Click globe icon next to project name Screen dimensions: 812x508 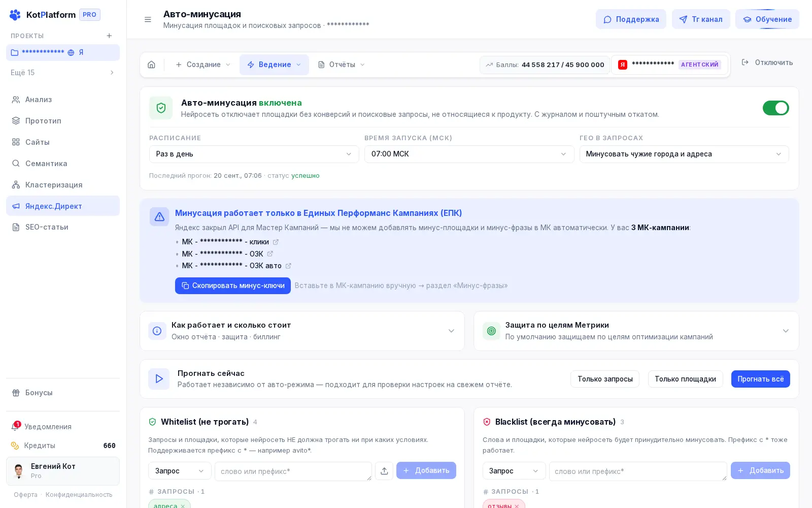coord(71,52)
